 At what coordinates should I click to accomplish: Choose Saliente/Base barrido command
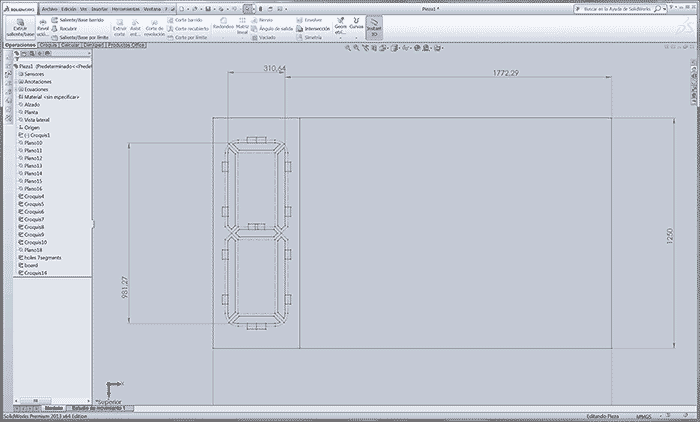point(78,20)
